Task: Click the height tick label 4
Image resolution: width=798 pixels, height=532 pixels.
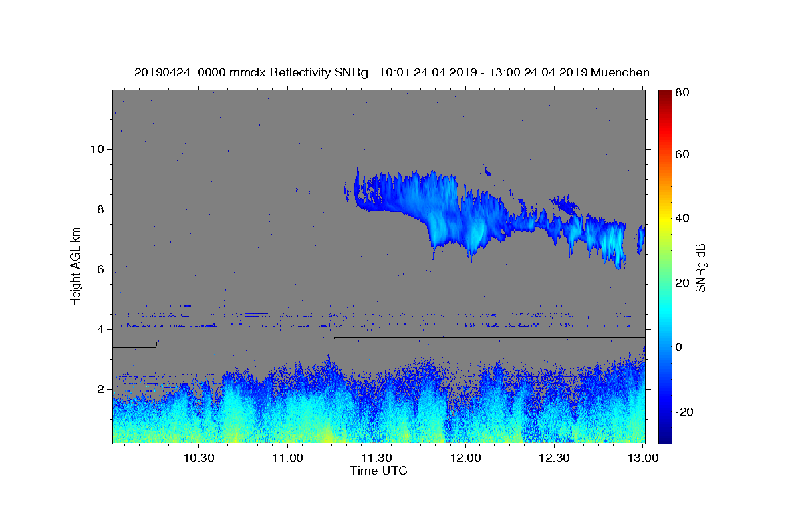Action: (101, 329)
